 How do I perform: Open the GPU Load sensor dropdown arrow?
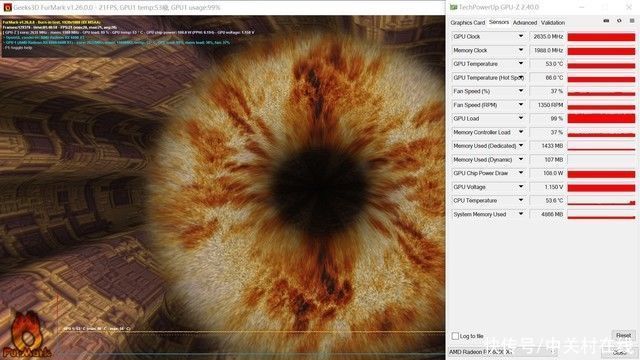pyautogui.click(x=521, y=118)
